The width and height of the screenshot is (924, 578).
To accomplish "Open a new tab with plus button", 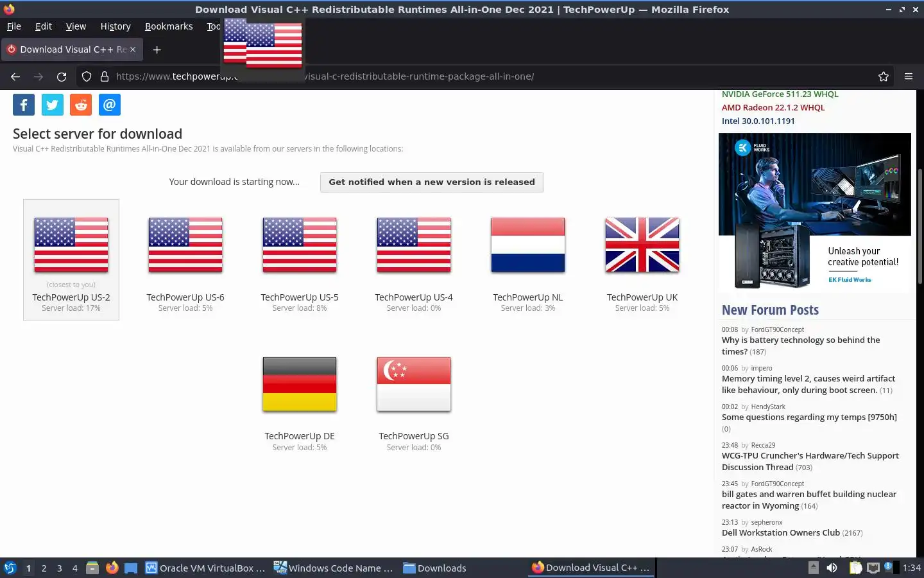I will coord(157,49).
